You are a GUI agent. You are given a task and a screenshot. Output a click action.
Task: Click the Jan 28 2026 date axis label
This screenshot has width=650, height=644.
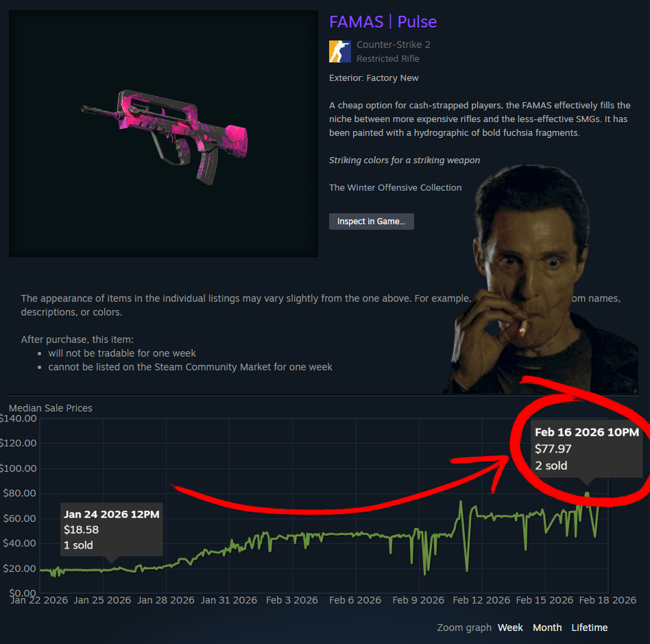pos(166,600)
